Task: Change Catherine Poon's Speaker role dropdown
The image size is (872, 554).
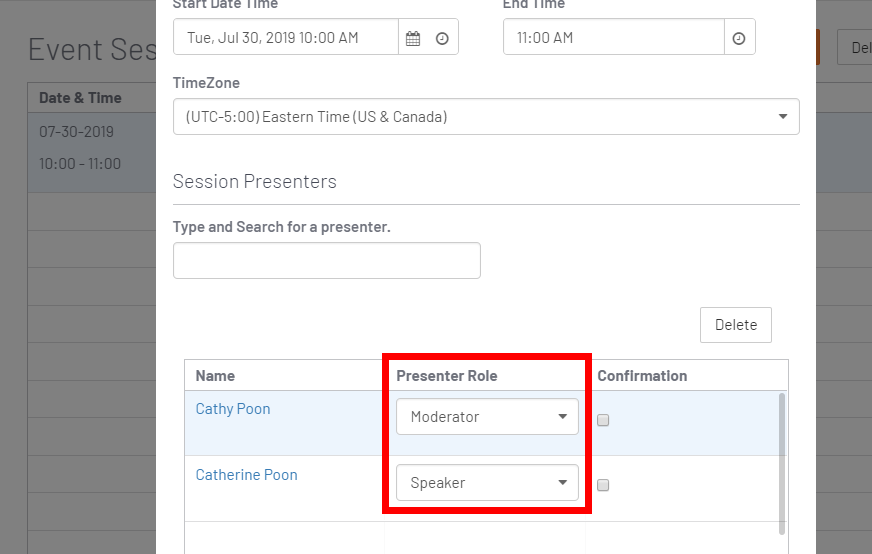Action: click(x=487, y=482)
